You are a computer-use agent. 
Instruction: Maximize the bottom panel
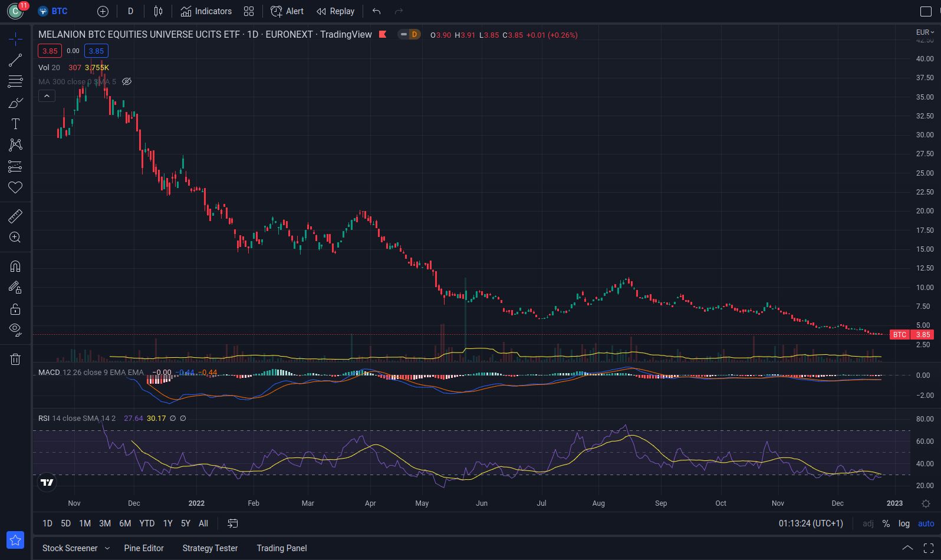click(928, 548)
